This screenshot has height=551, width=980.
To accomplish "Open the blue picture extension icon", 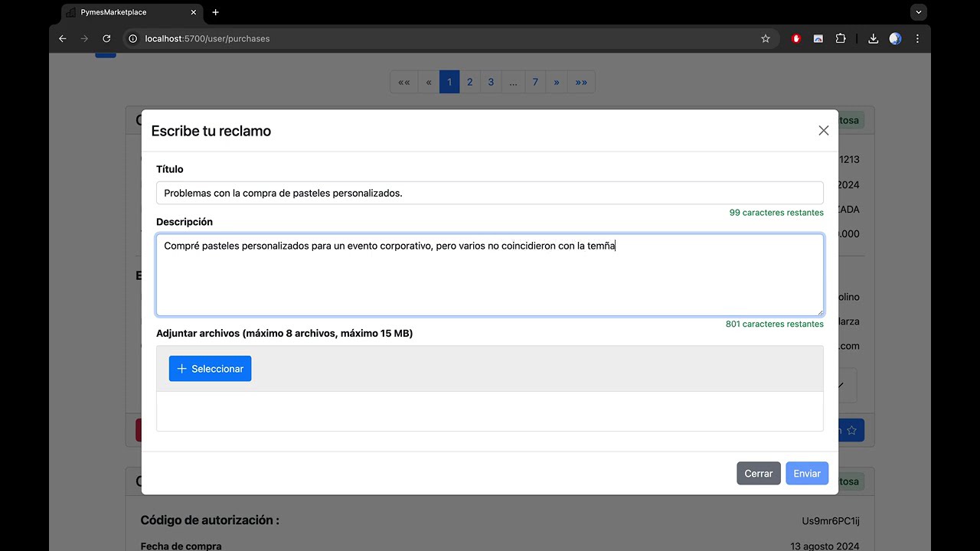I will click(x=818, y=38).
